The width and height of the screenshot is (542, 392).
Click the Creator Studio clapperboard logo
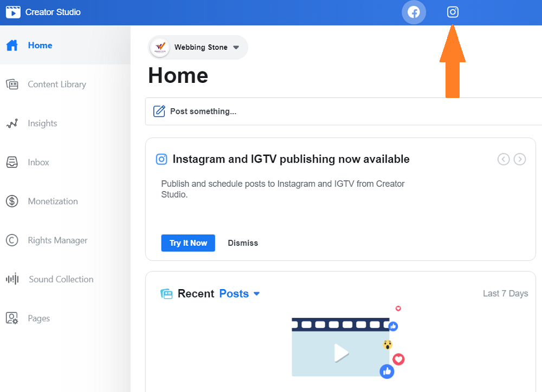point(13,12)
